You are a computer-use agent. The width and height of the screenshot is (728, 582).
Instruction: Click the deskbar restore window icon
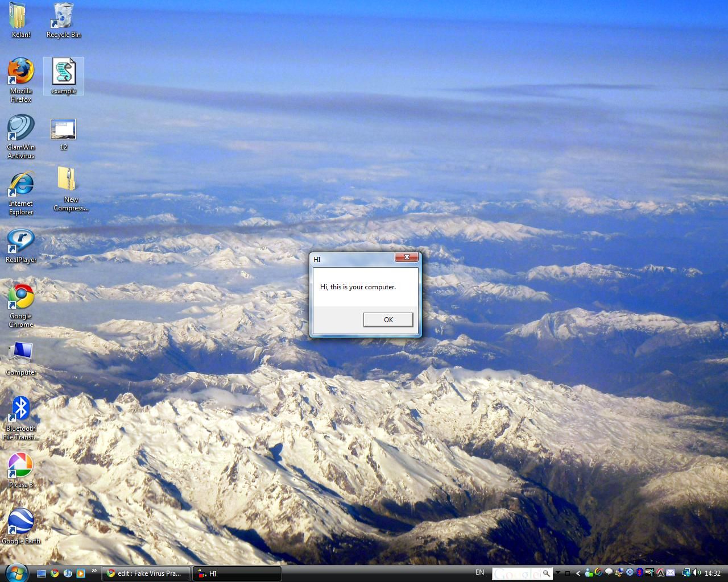[567, 573]
